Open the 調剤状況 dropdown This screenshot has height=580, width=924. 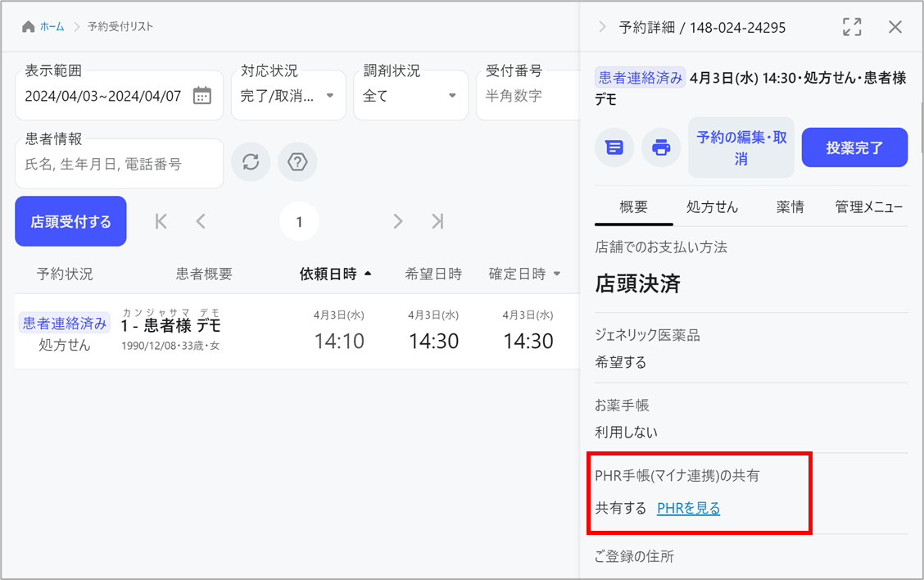pyautogui.click(x=410, y=95)
